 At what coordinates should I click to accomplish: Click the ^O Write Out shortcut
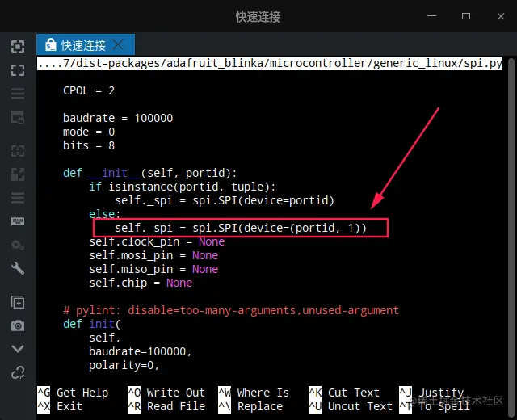(166, 393)
